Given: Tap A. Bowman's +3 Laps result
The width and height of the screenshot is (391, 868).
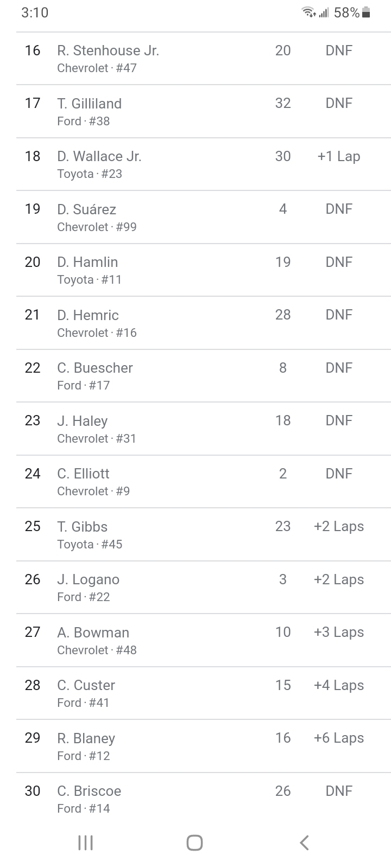Looking at the screenshot, I should (338, 632).
